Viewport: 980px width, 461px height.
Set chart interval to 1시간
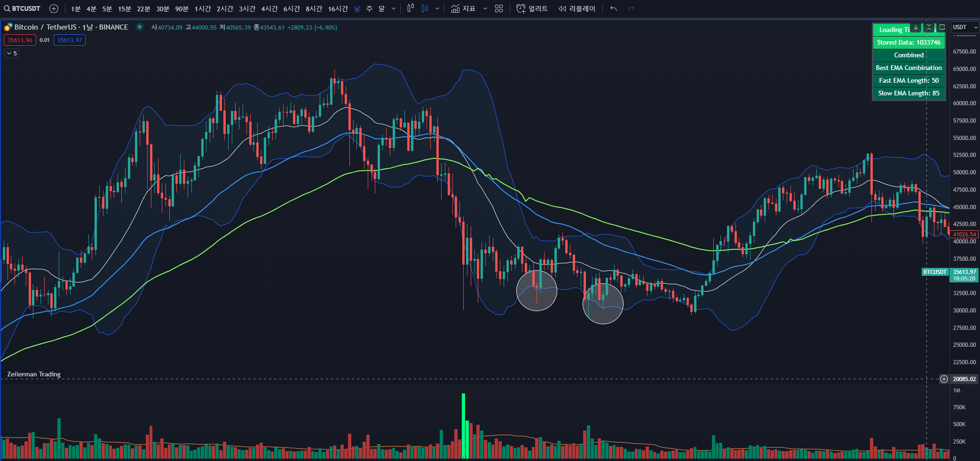click(x=203, y=8)
